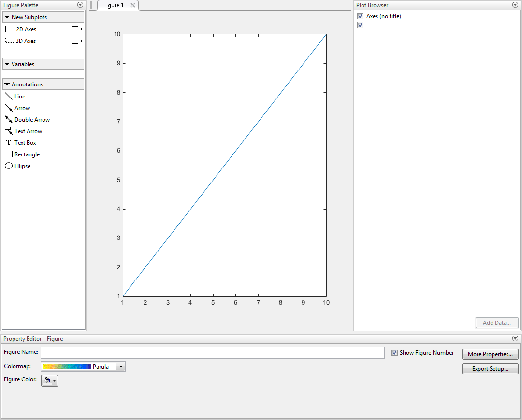
Task: Collapse the New Subplots section
Action: [7, 17]
